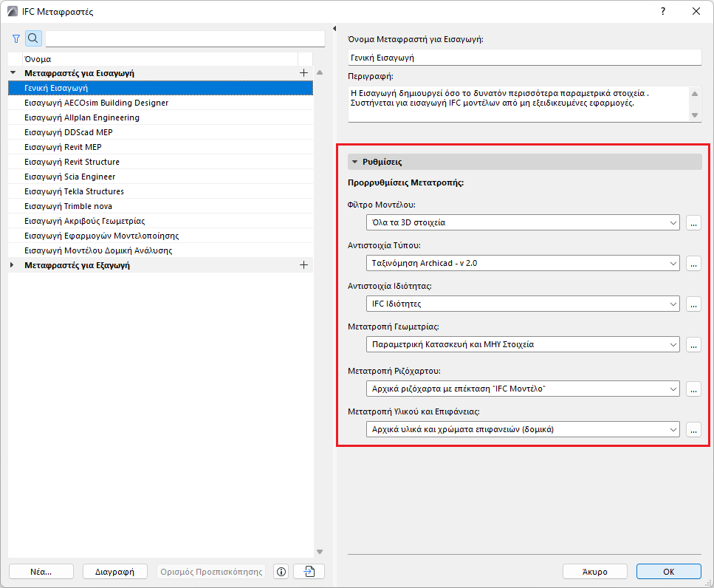The height and width of the screenshot is (588, 714).
Task: Select Εισαγωγή Εφαρμογών Μοντελοποίησης
Action: (160, 236)
